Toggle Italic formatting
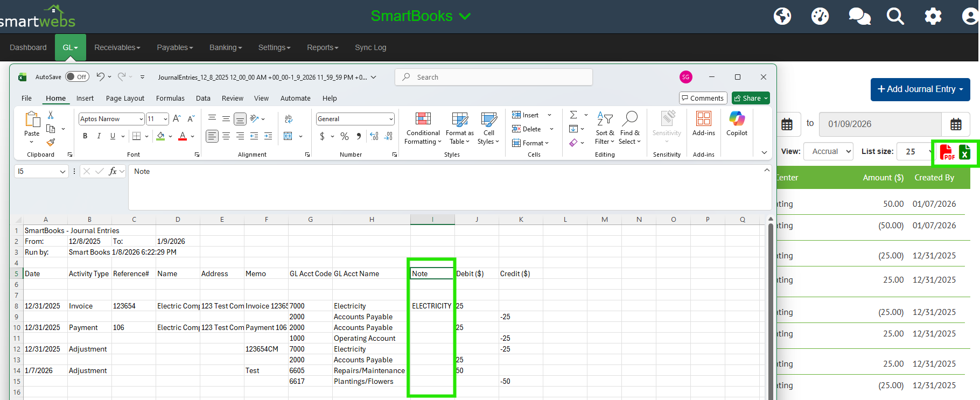 point(99,136)
